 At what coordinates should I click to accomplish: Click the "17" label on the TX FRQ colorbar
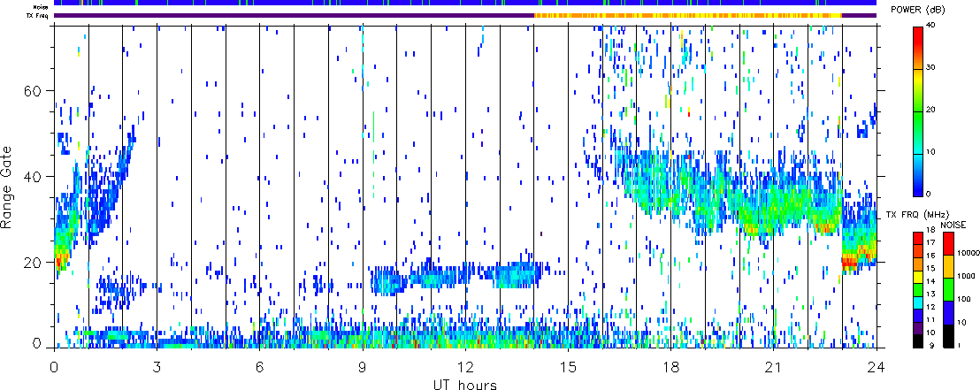tap(931, 242)
